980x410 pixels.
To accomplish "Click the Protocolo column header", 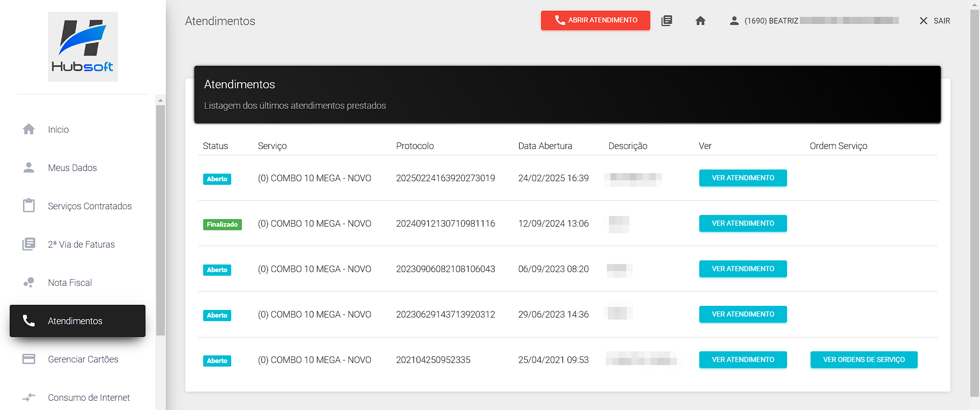I will click(415, 146).
